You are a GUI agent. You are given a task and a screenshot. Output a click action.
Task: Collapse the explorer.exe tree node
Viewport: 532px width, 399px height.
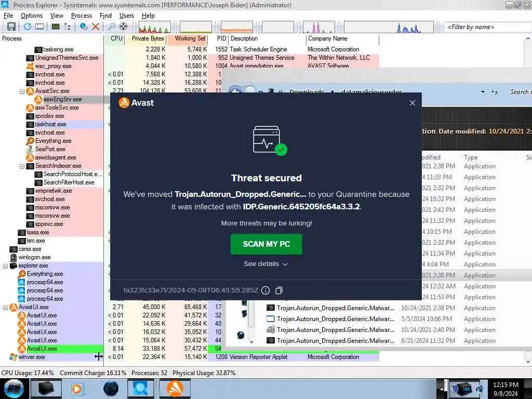click(x=5, y=266)
